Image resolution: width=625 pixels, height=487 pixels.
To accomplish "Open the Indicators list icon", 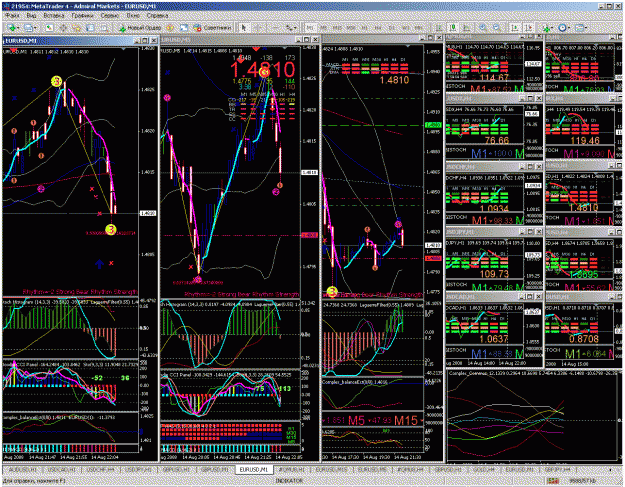I will pos(546,28).
